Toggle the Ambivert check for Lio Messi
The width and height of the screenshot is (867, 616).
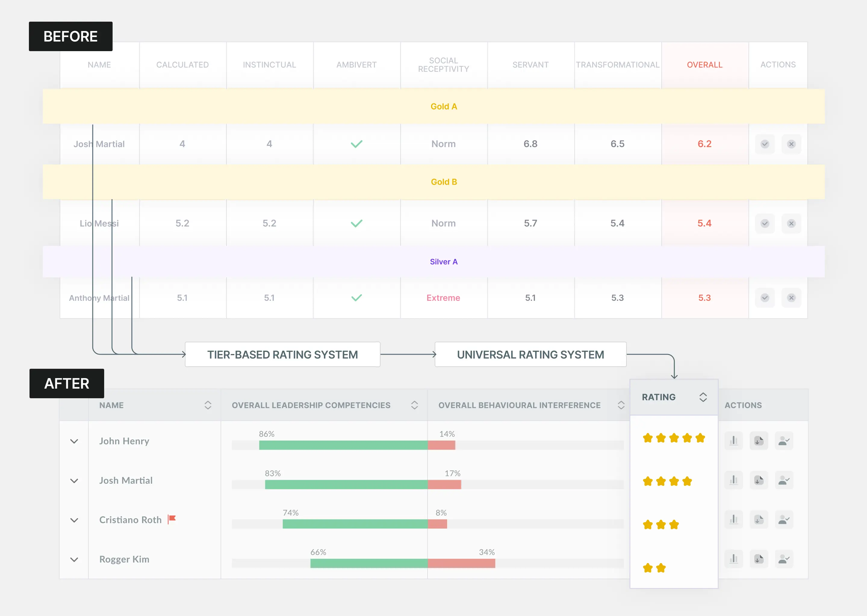coord(356,223)
